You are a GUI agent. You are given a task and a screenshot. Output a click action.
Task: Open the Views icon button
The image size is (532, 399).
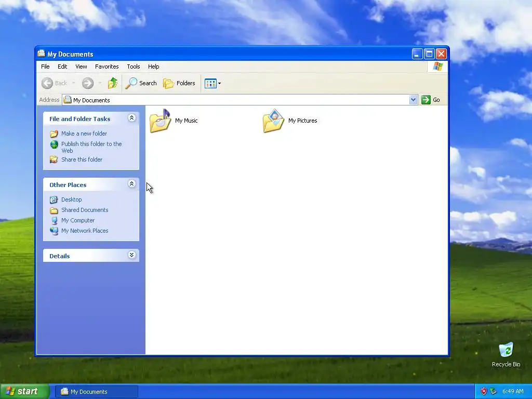point(210,83)
